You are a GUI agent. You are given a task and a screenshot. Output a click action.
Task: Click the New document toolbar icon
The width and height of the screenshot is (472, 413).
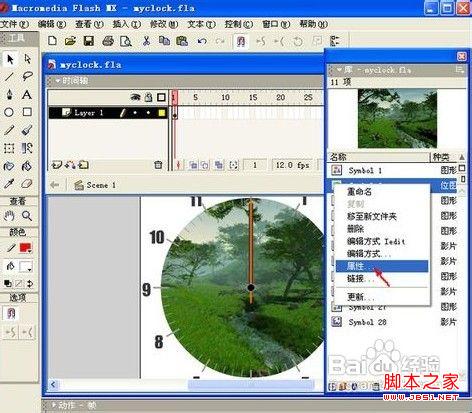tap(52, 41)
